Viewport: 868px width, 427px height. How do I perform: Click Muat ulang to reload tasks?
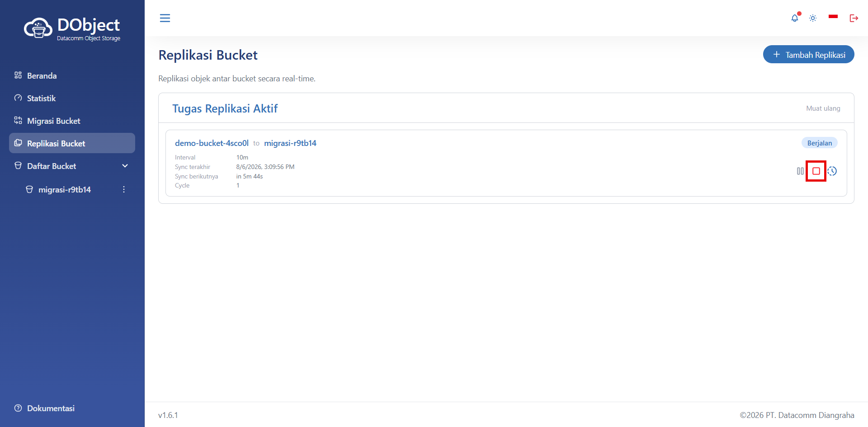pos(823,108)
